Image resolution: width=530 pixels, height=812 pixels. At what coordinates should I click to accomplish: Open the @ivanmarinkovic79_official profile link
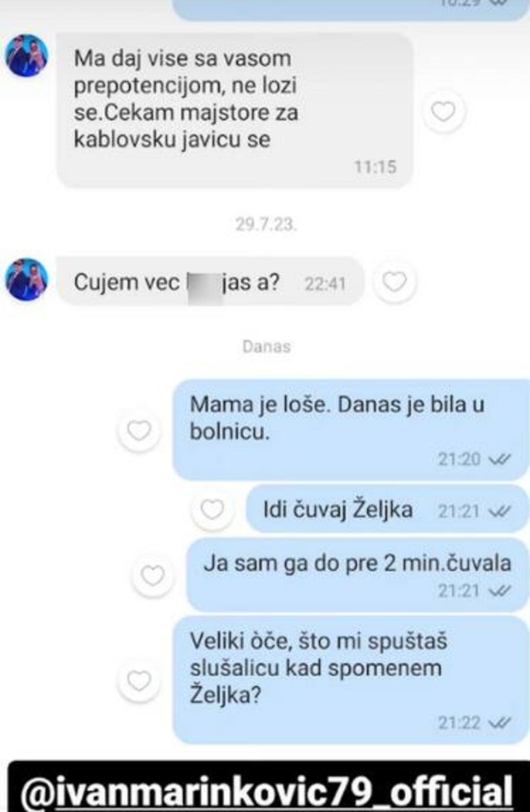[267, 792]
